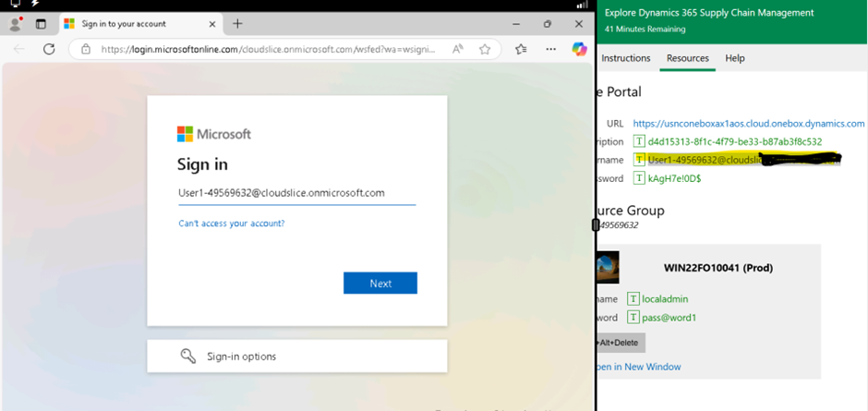The height and width of the screenshot is (411, 868).
Task: Click the lightning bolt icon in top bar
Action: click(x=35, y=4)
